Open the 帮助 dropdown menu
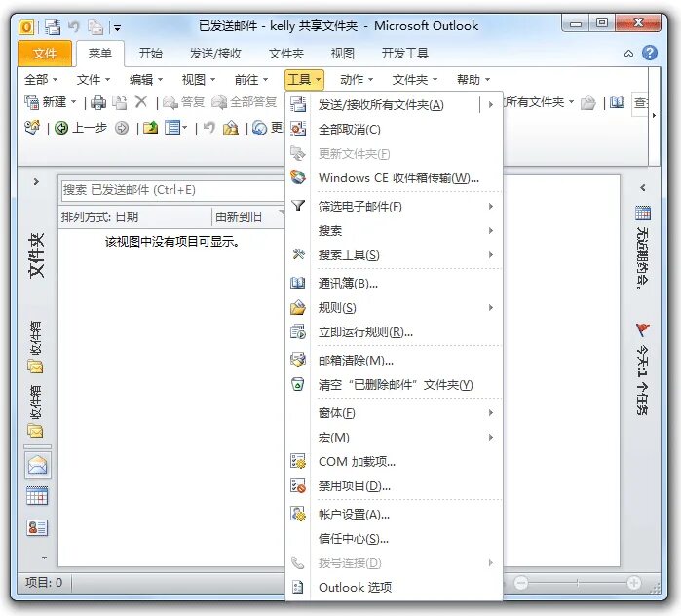This screenshot has width=681, height=616. coord(473,80)
